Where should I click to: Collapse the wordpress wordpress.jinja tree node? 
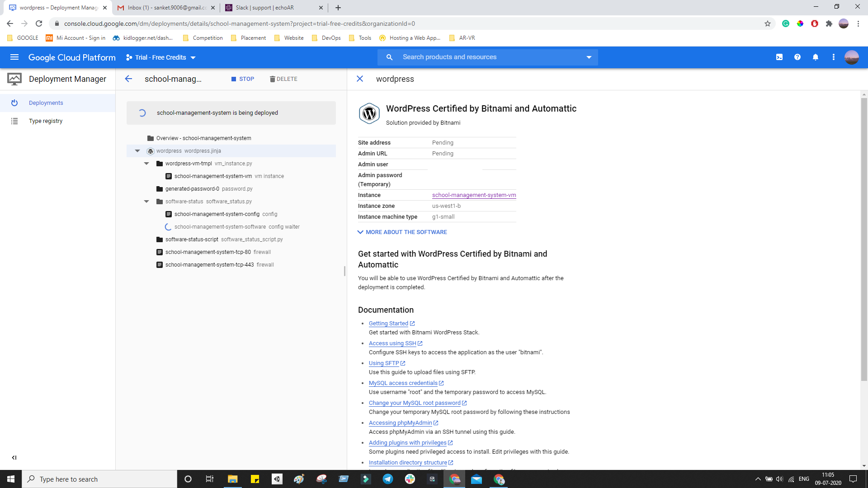(x=137, y=151)
